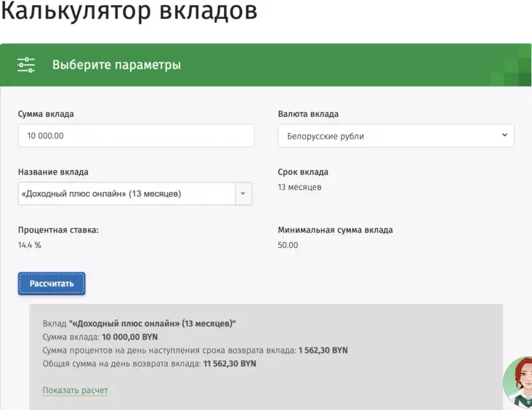Viewport: 532px width, 410px height.
Task: Click the Минимальная сумма вклада label
Action: 335,230
